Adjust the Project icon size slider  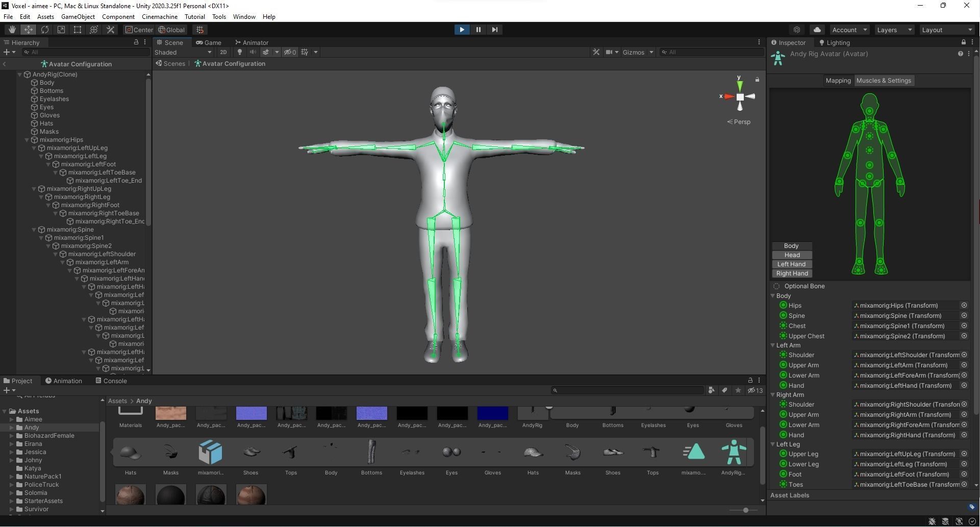(x=745, y=510)
